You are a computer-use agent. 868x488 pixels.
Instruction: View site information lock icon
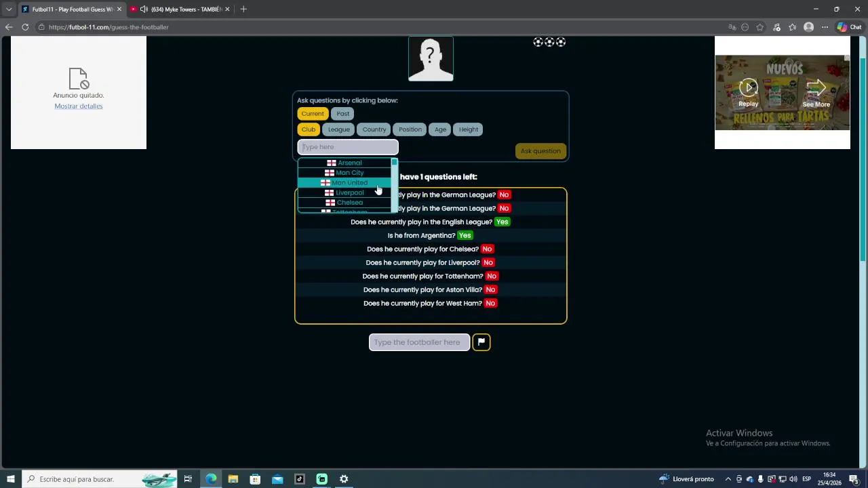tap(41, 27)
